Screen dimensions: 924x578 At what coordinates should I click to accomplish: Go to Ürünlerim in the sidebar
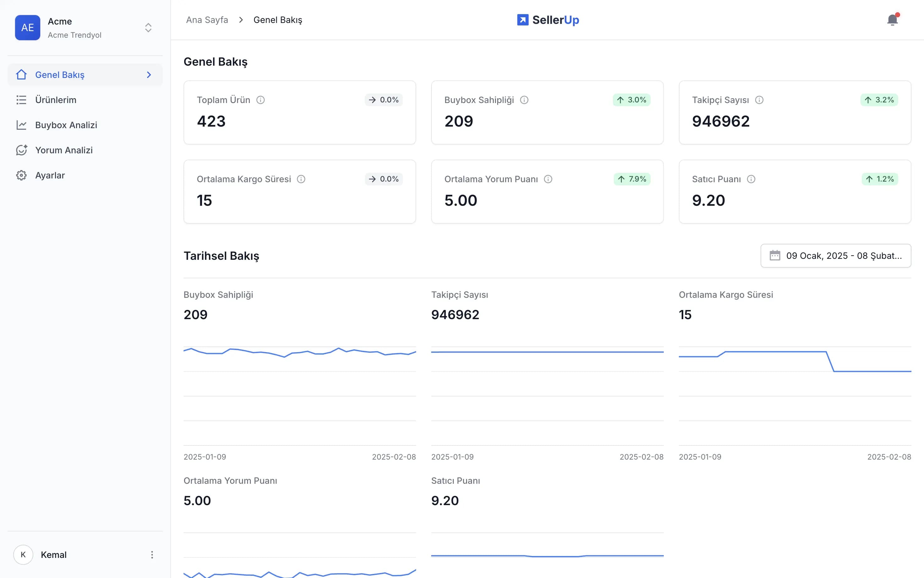click(x=85, y=100)
